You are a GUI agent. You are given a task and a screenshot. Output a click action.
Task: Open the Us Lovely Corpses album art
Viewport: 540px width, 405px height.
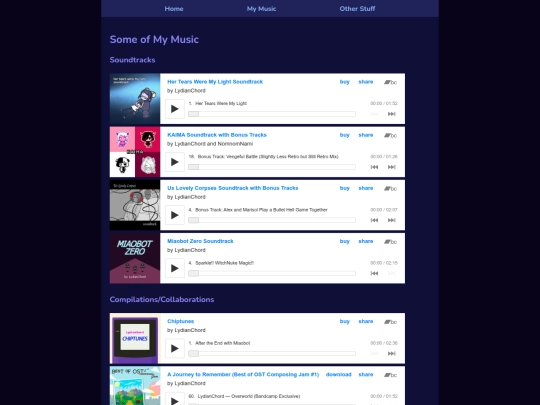(x=135, y=205)
